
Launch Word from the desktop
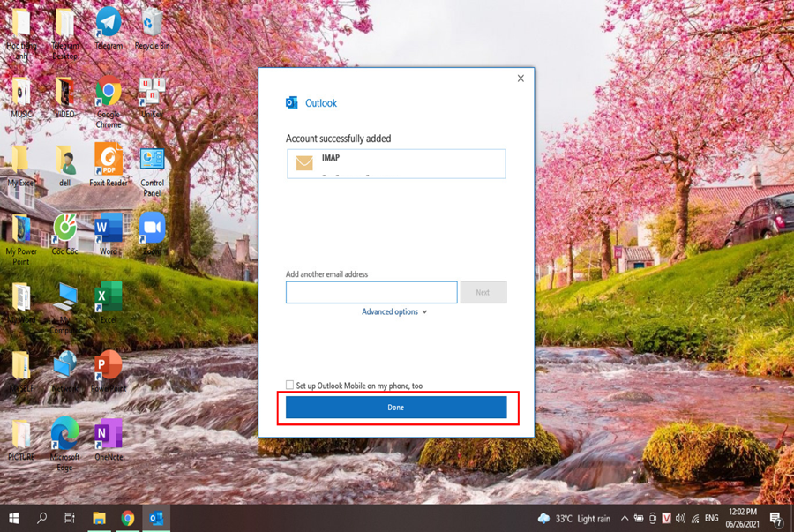click(109, 229)
